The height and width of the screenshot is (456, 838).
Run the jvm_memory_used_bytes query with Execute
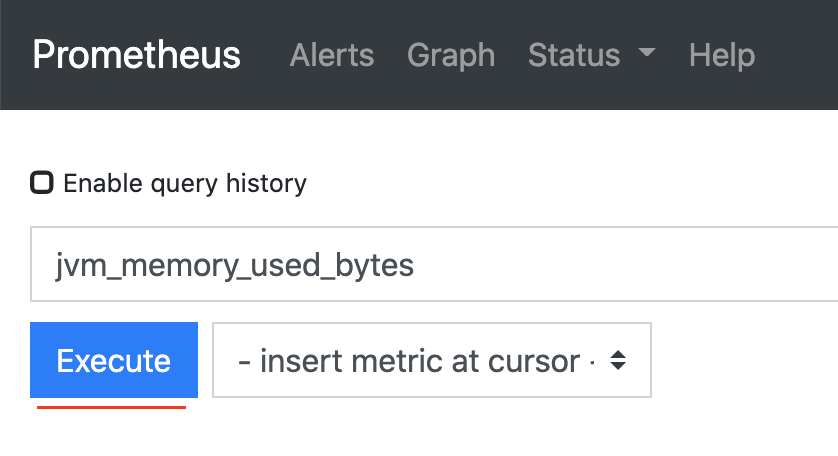[x=114, y=360]
